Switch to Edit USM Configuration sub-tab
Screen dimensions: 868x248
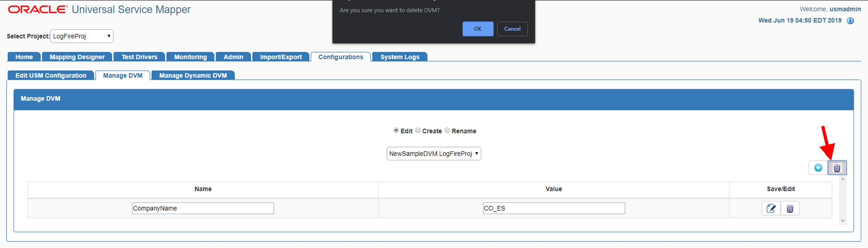(x=51, y=75)
